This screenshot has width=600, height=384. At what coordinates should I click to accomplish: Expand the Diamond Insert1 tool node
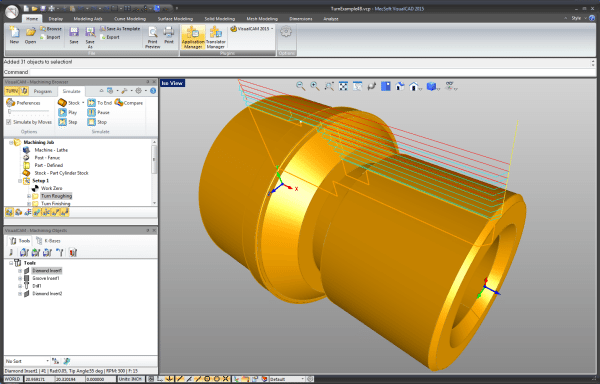pyautogui.click(x=20, y=271)
